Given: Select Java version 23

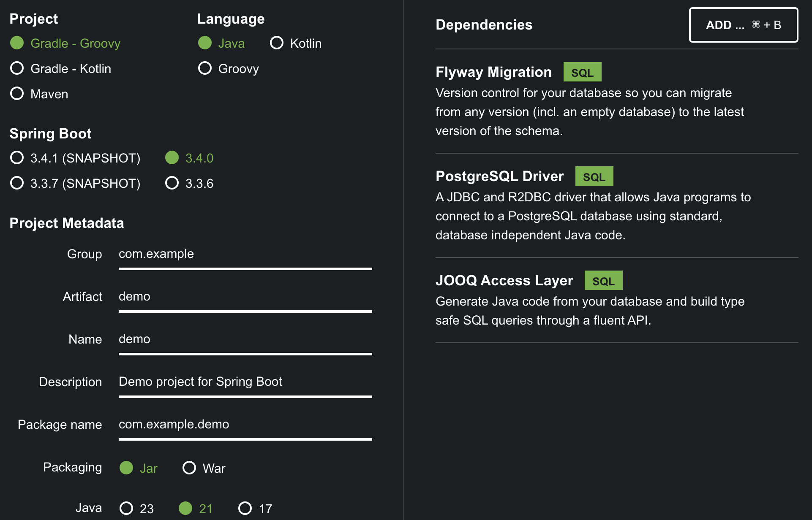Looking at the screenshot, I should [x=137, y=508].
